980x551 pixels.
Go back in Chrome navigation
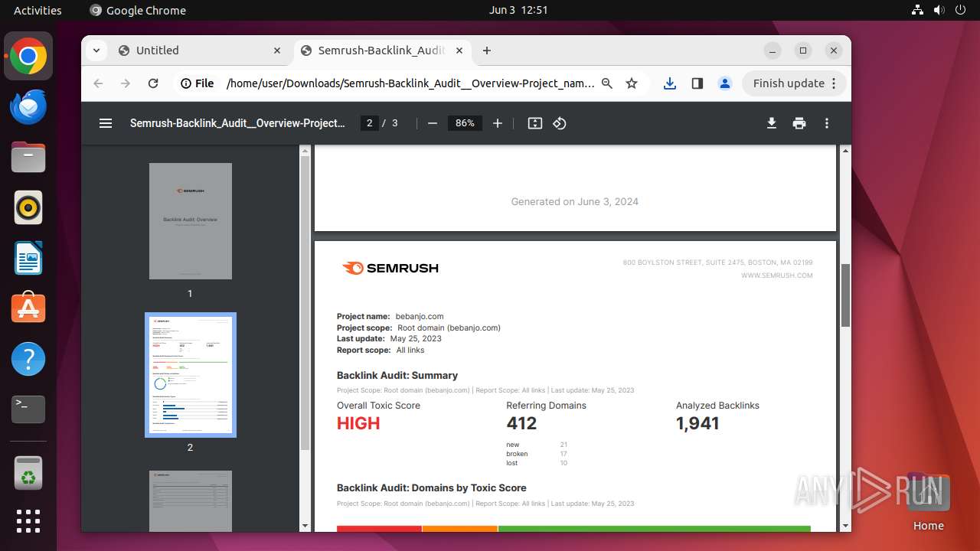point(98,83)
